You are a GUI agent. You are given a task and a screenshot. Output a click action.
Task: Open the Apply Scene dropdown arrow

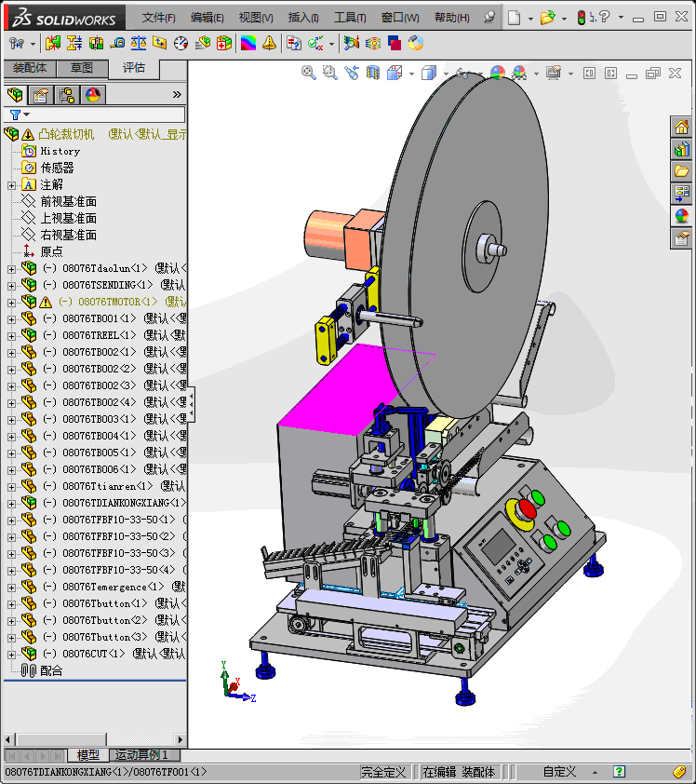point(536,74)
